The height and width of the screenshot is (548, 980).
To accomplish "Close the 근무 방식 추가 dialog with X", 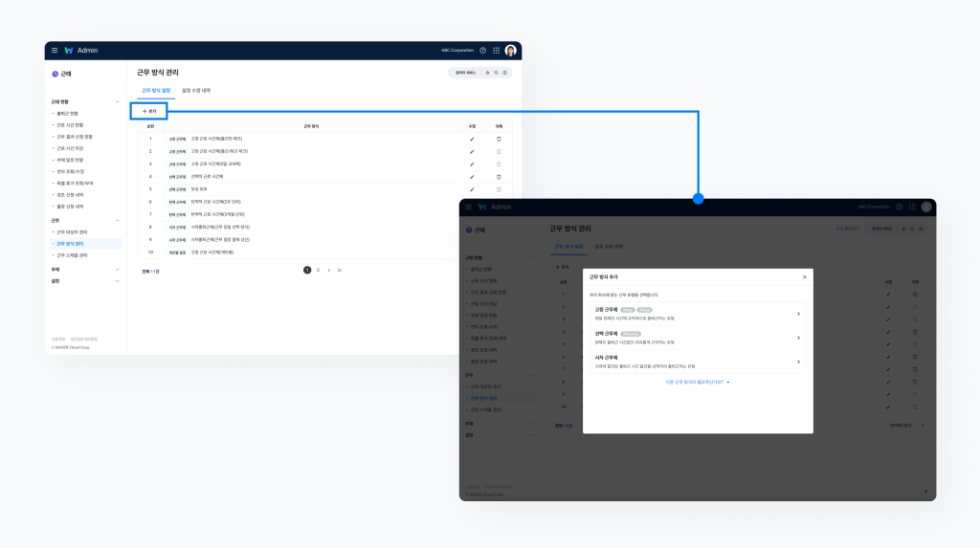I will click(x=804, y=277).
